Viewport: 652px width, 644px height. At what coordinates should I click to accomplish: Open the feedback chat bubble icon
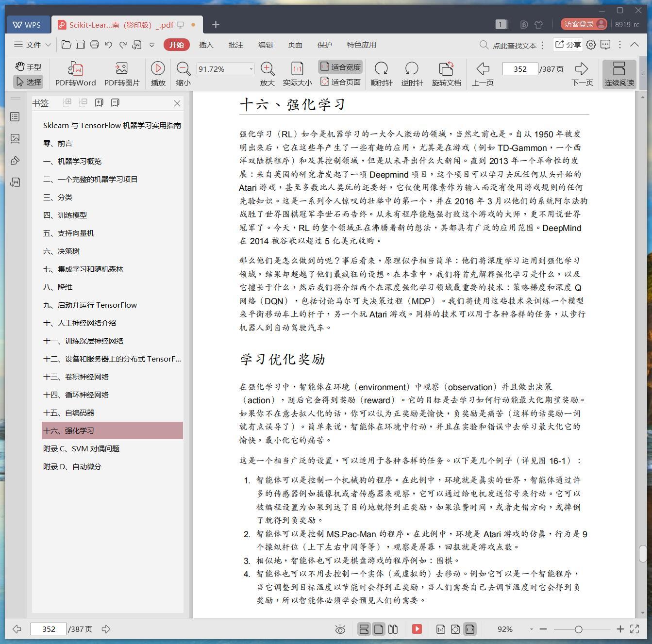click(605, 45)
